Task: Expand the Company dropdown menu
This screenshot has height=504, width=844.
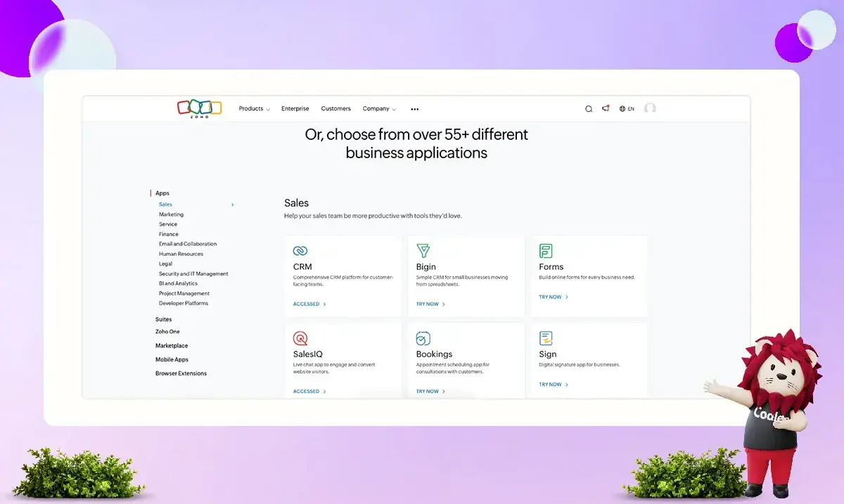Action: coord(379,109)
